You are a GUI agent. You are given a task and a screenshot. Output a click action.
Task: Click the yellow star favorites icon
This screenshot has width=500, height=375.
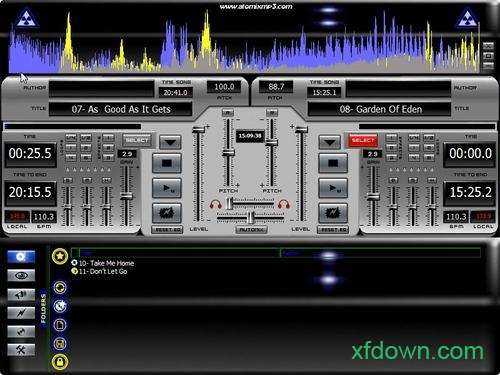pyautogui.click(x=60, y=256)
